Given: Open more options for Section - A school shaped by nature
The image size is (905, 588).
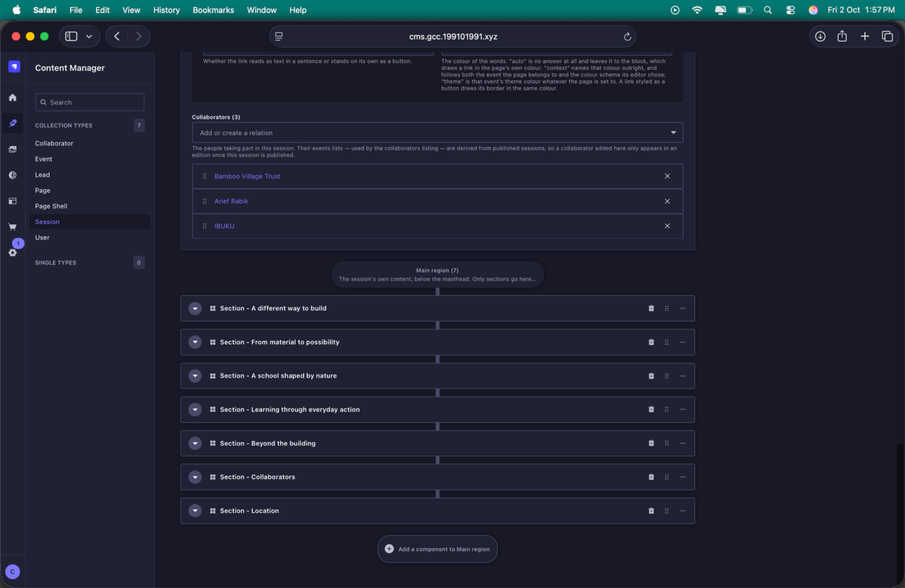Looking at the screenshot, I should (683, 376).
